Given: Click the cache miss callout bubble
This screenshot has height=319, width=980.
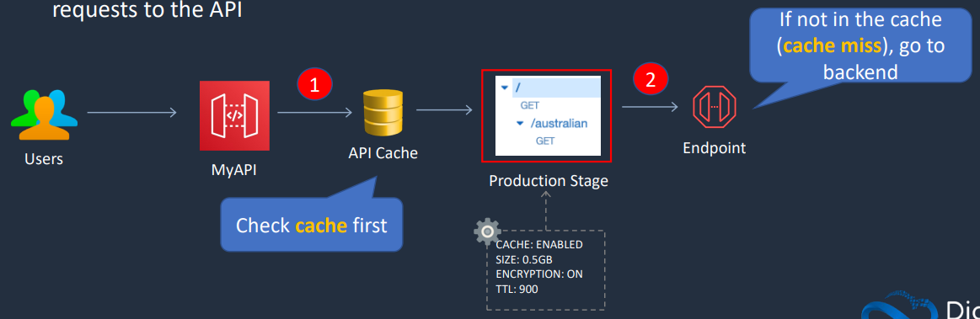Looking at the screenshot, I should pyautogui.click(x=861, y=45).
